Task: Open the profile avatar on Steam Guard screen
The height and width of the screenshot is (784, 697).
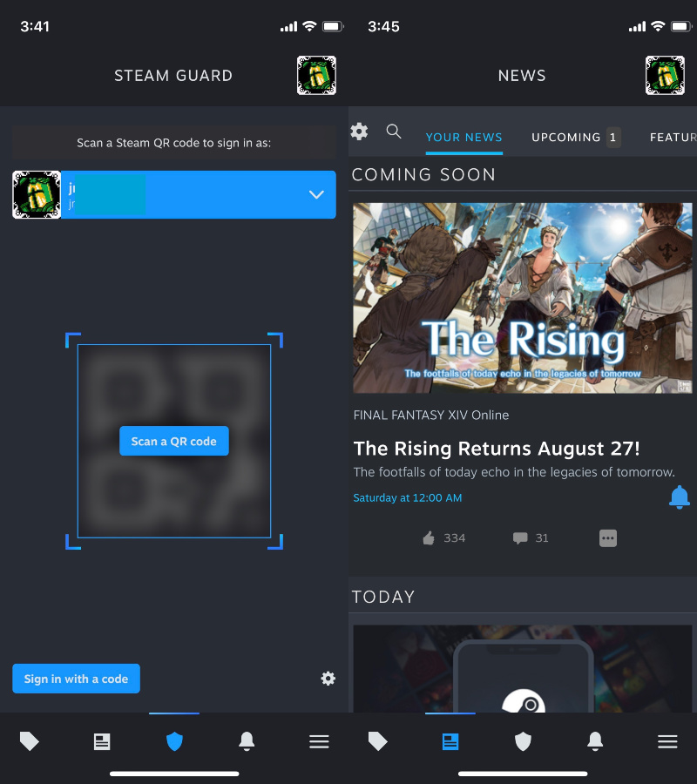Action: [x=316, y=76]
